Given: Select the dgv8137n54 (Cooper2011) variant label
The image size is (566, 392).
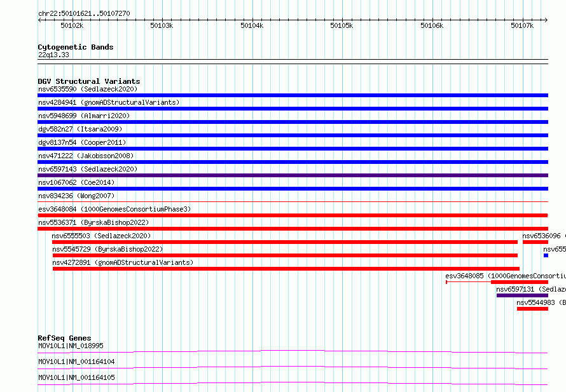Looking at the screenshot, I should [x=81, y=142].
